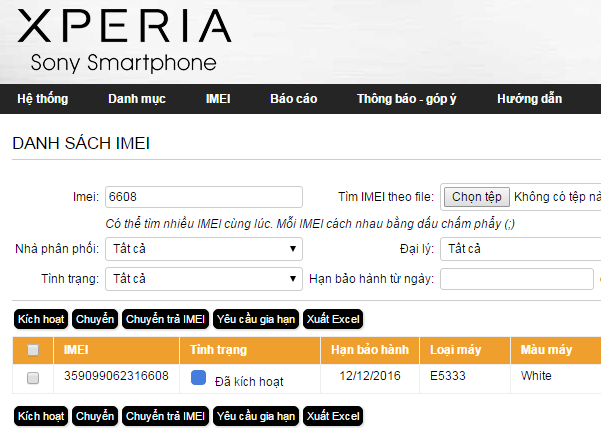This screenshot has width=601, height=428.
Task: Open the Hướng dẫn menu
Action: pos(529,99)
